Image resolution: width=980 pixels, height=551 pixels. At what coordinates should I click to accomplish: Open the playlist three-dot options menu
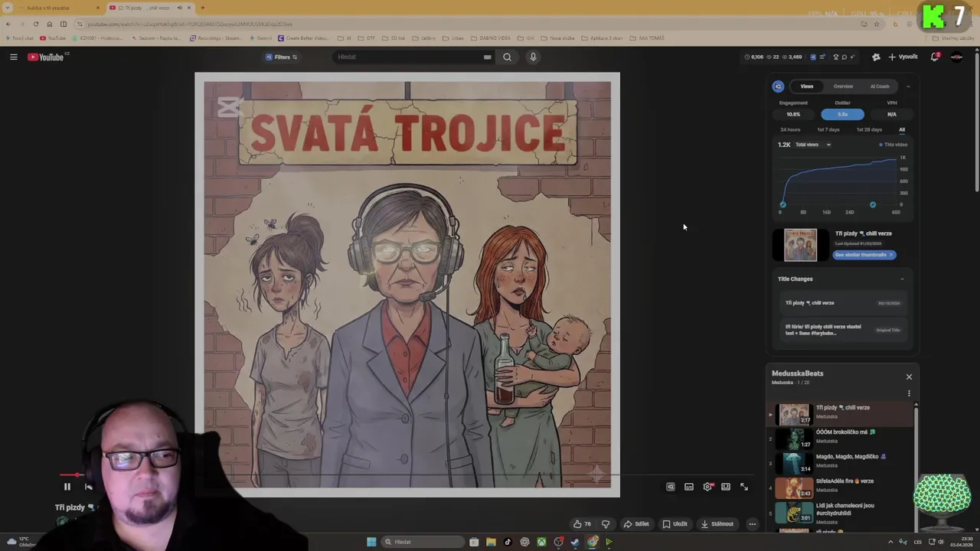click(909, 393)
